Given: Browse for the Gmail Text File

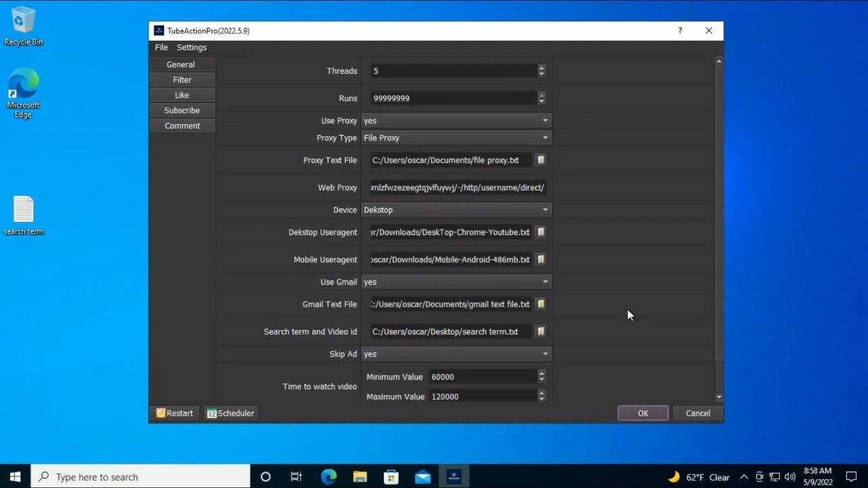Looking at the screenshot, I should 540,304.
